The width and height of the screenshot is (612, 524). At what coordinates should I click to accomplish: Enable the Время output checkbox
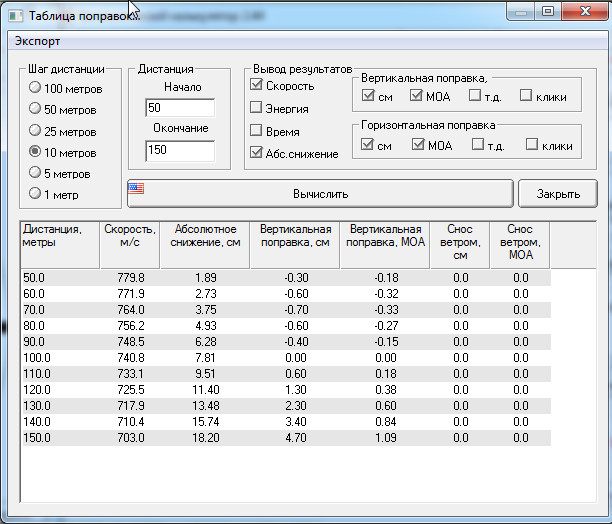[256, 131]
